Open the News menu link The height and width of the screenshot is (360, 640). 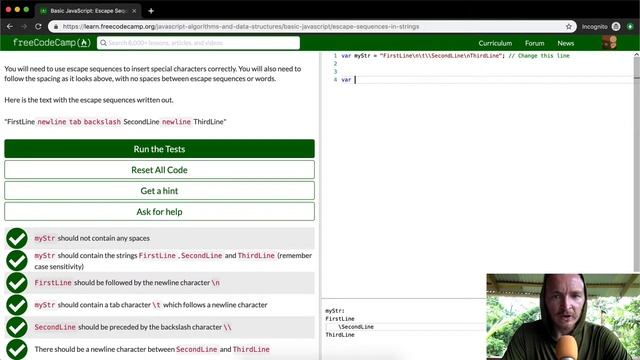[x=566, y=43]
